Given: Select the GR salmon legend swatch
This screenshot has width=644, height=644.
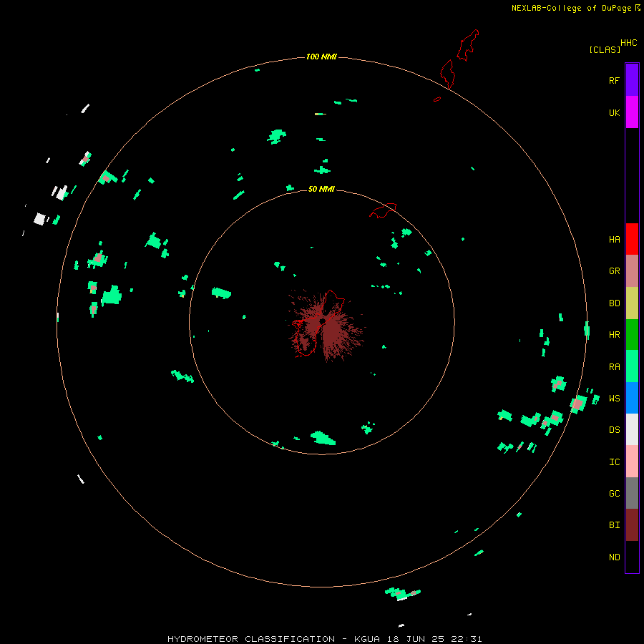Looking at the screenshot, I should pyautogui.click(x=632, y=271).
